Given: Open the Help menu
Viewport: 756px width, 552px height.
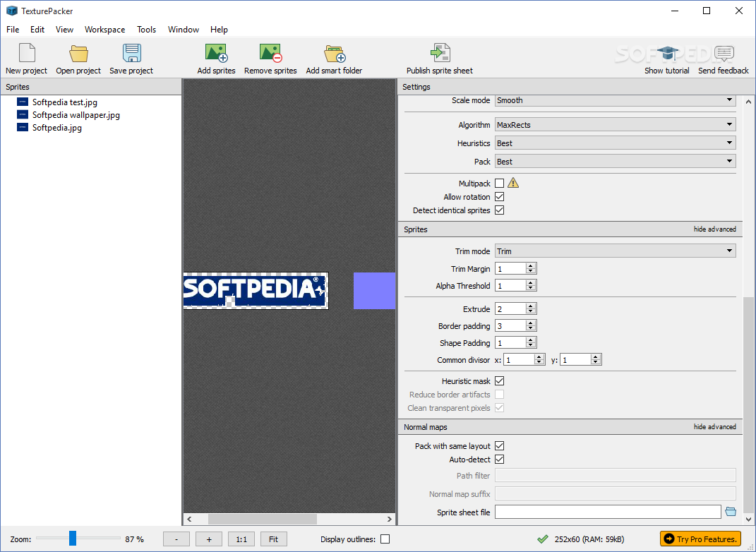Looking at the screenshot, I should tap(219, 30).
